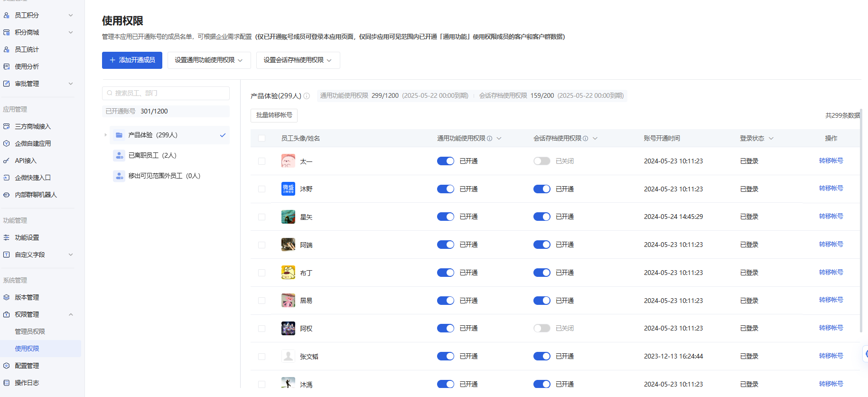This screenshot has width=868, height=397.
Task: Click the 使用分析 sidebar icon
Action: point(7,66)
